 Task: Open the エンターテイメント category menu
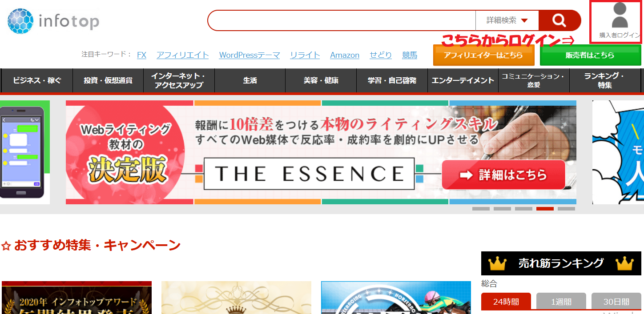pyautogui.click(x=463, y=80)
